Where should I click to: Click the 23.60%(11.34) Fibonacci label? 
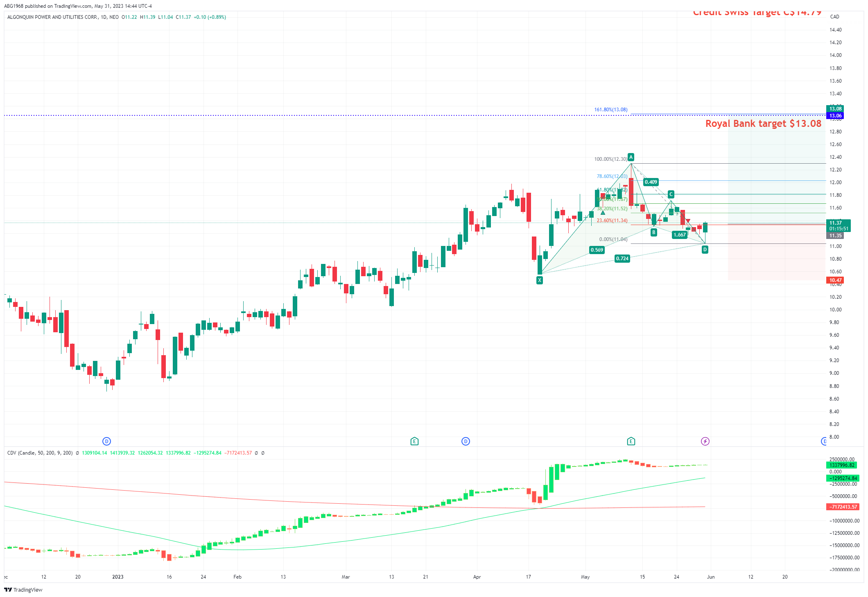tap(612, 221)
